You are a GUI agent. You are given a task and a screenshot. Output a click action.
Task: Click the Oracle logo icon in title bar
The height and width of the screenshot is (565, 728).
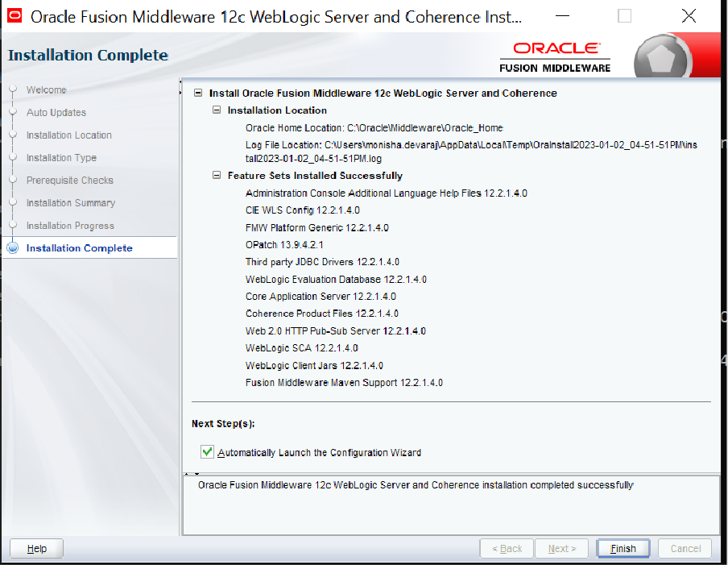15,16
